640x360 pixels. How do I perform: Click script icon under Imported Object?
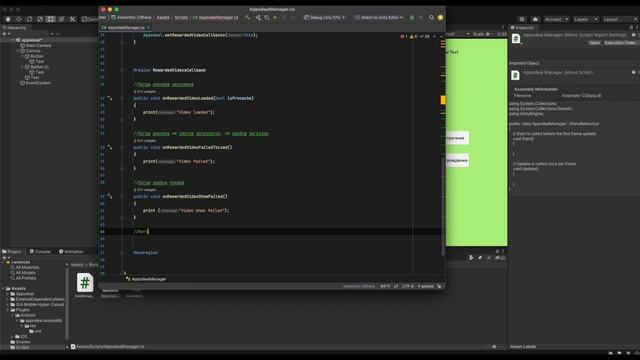pyautogui.click(x=515, y=75)
